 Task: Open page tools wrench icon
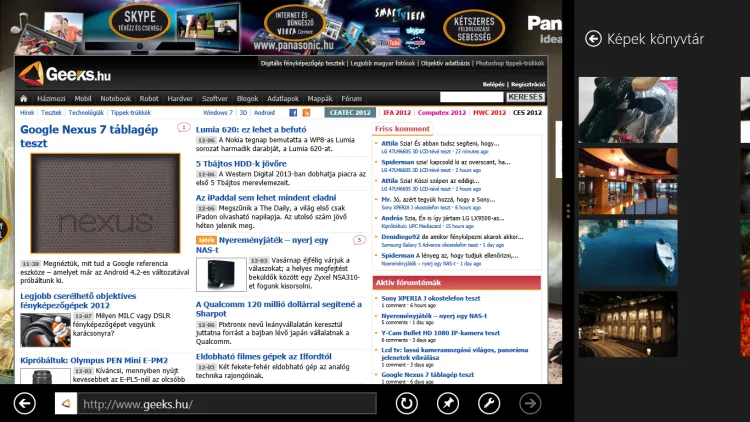(x=489, y=403)
